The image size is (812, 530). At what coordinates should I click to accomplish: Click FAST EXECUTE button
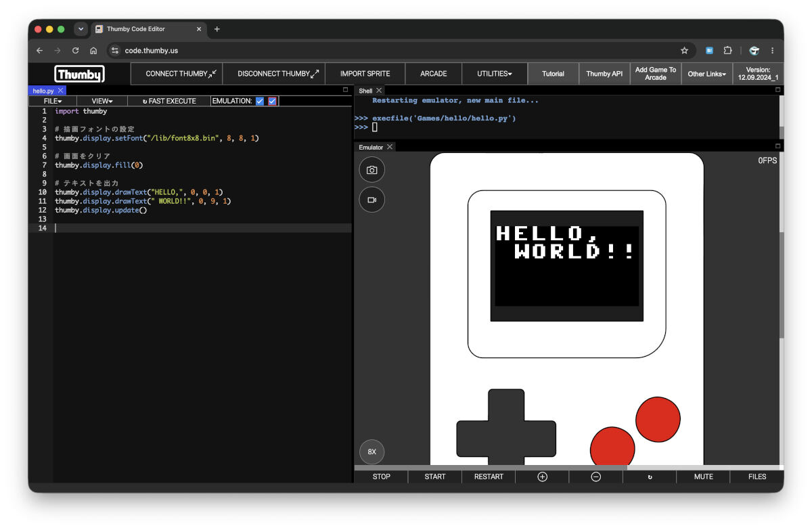pos(169,101)
